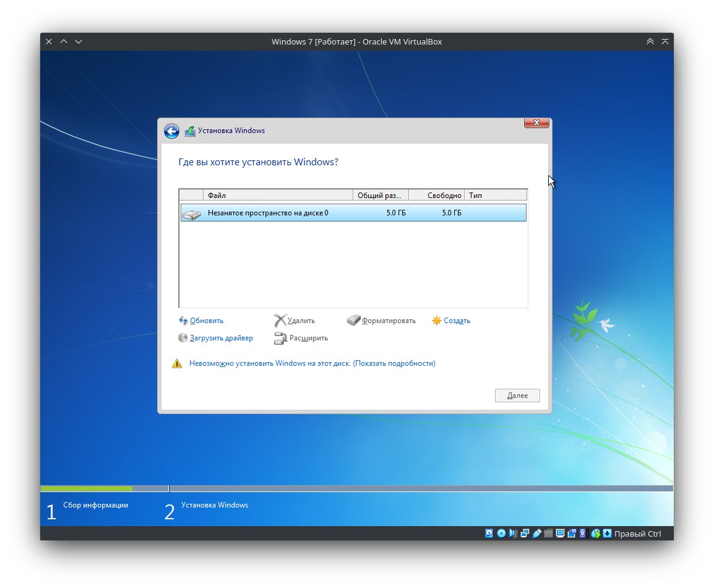Click the 'Свободно' column header
This screenshot has height=588, width=714.
point(437,196)
